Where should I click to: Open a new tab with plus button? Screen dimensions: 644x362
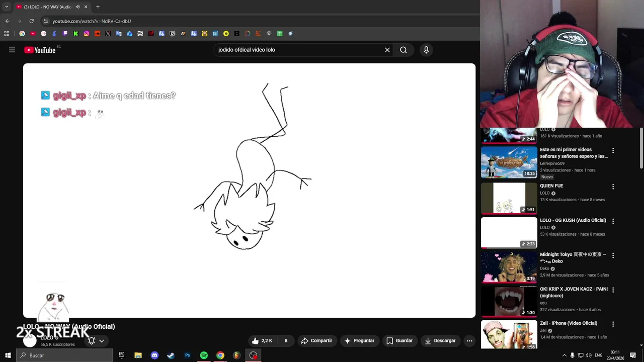point(98,7)
